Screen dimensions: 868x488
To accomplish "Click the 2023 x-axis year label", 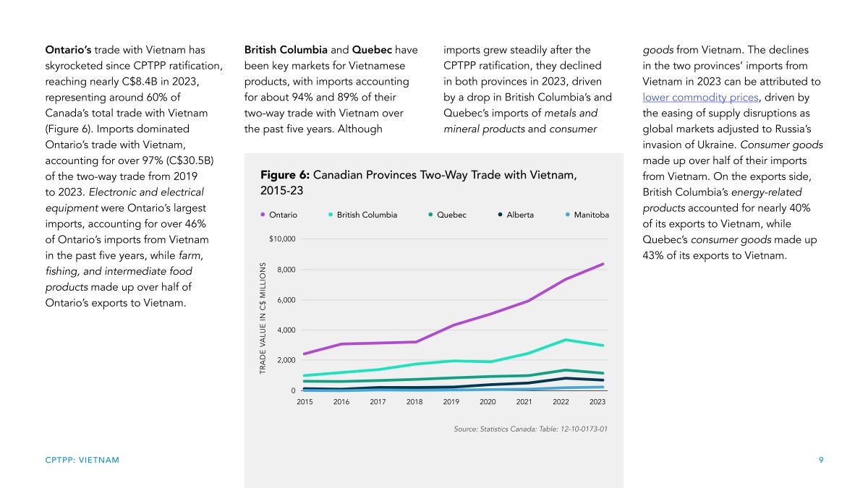I will (x=597, y=401).
